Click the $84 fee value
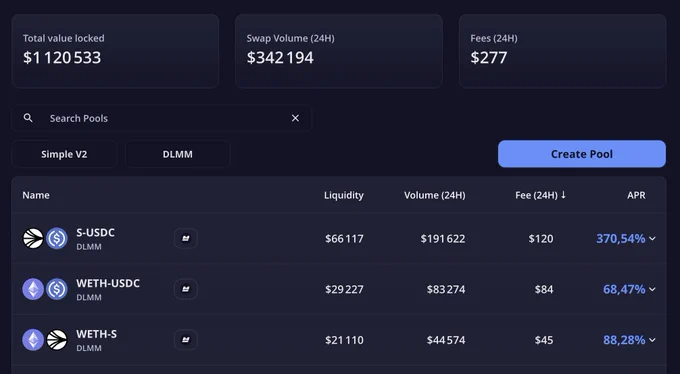680x374 pixels. coord(544,289)
